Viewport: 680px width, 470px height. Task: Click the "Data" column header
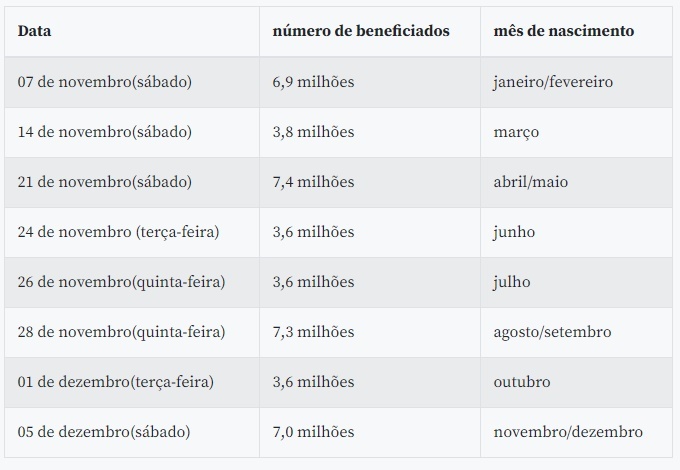[x=35, y=31]
